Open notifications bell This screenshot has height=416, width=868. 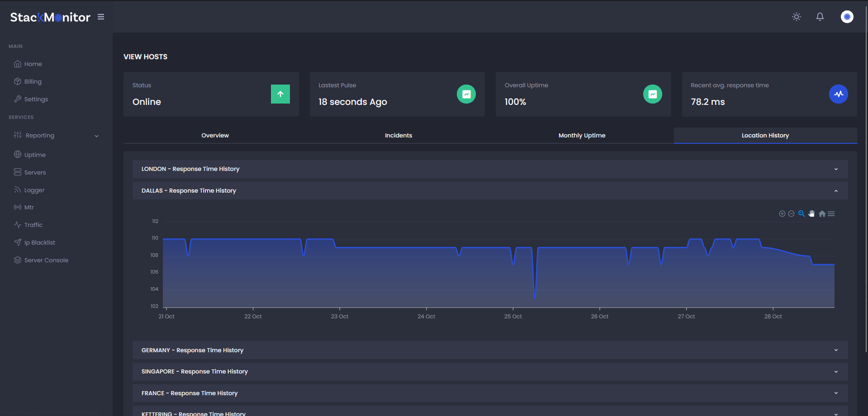[x=820, y=17]
